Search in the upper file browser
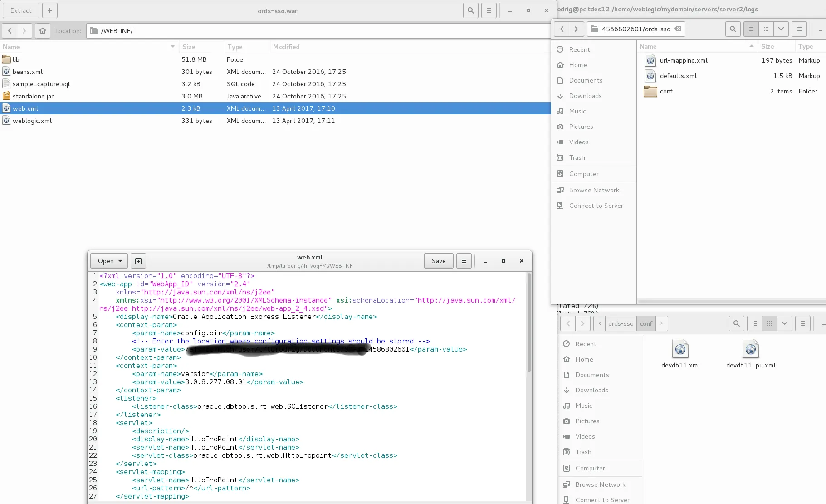The height and width of the screenshot is (504, 826). click(733, 29)
